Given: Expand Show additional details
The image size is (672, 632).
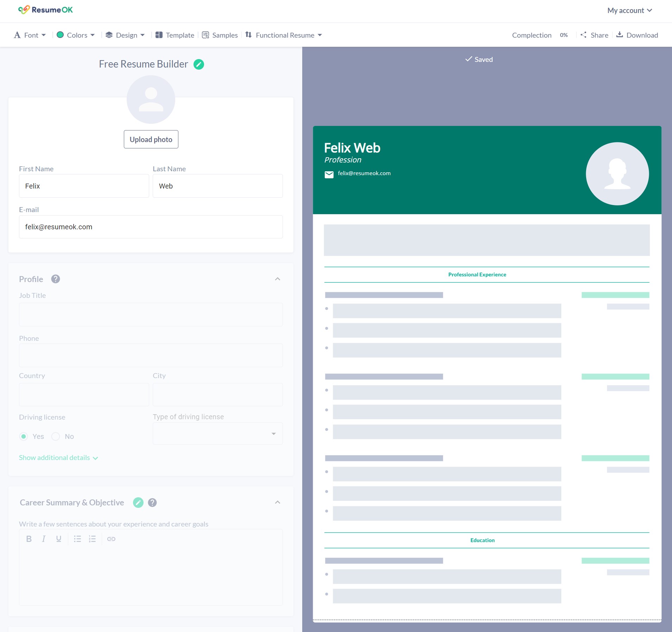Looking at the screenshot, I should click(x=58, y=458).
